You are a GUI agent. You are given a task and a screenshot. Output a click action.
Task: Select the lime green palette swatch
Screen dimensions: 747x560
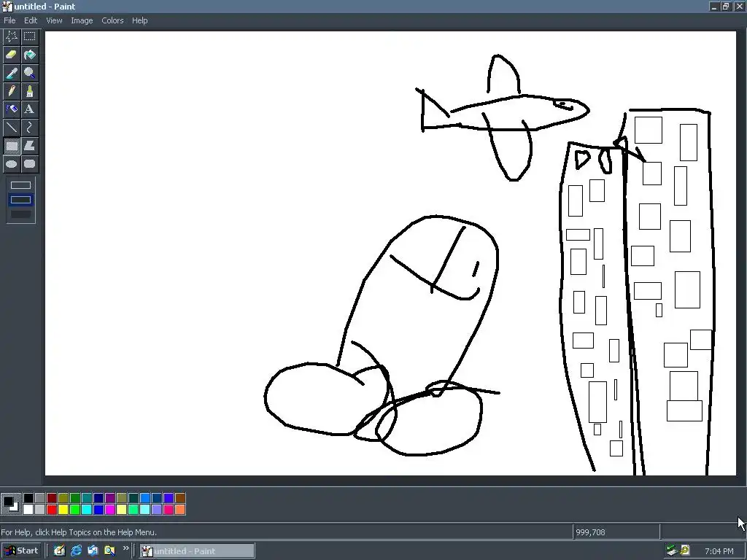[75, 510]
